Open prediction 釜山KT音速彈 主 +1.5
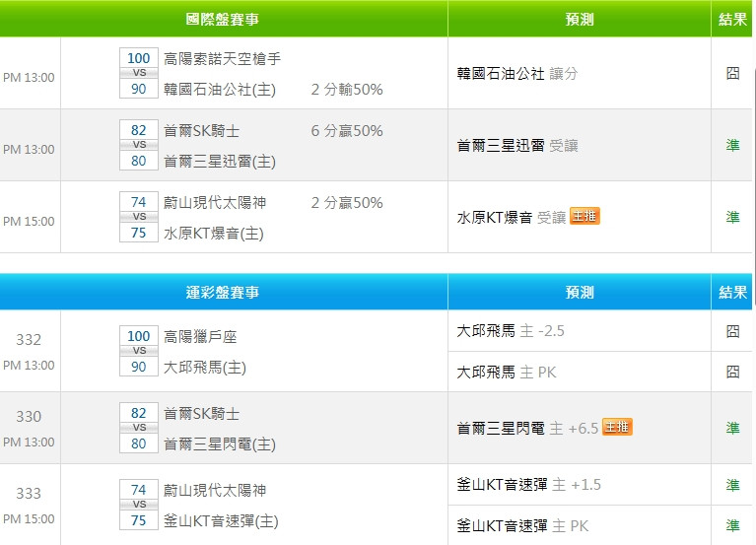756x545 pixels. (x=528, y=484)
